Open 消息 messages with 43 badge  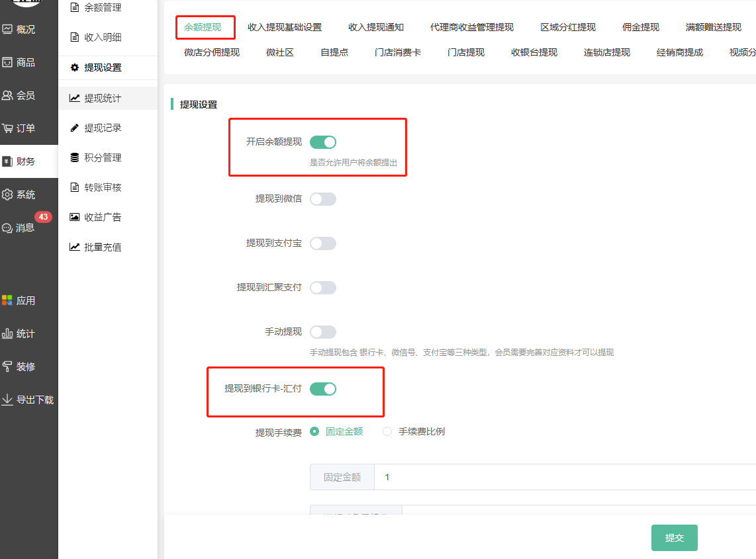tap(7, 228)
